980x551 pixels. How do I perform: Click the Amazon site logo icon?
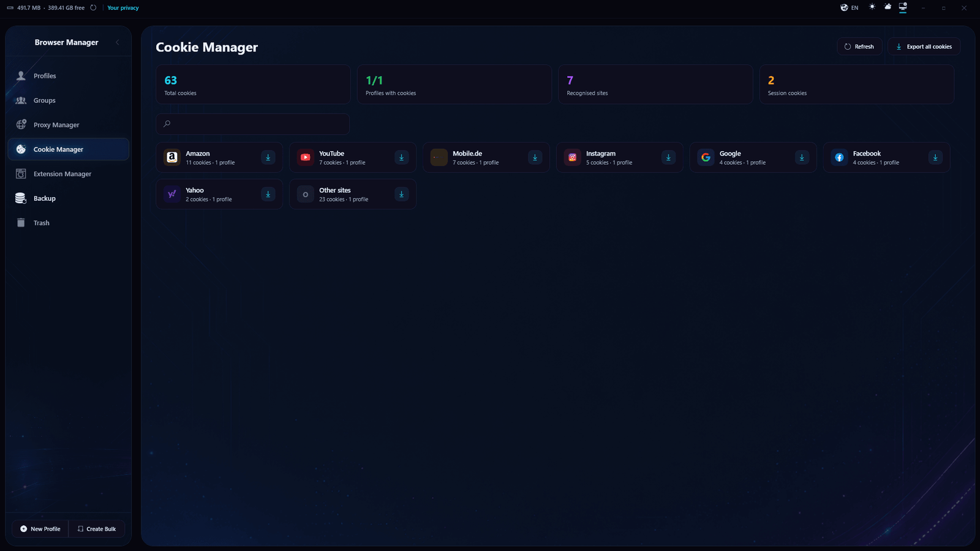point(172,157)
